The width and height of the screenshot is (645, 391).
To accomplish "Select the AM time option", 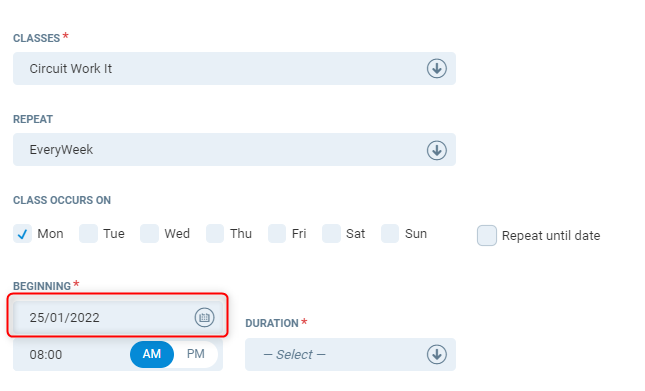I will [x=152, y=354].
